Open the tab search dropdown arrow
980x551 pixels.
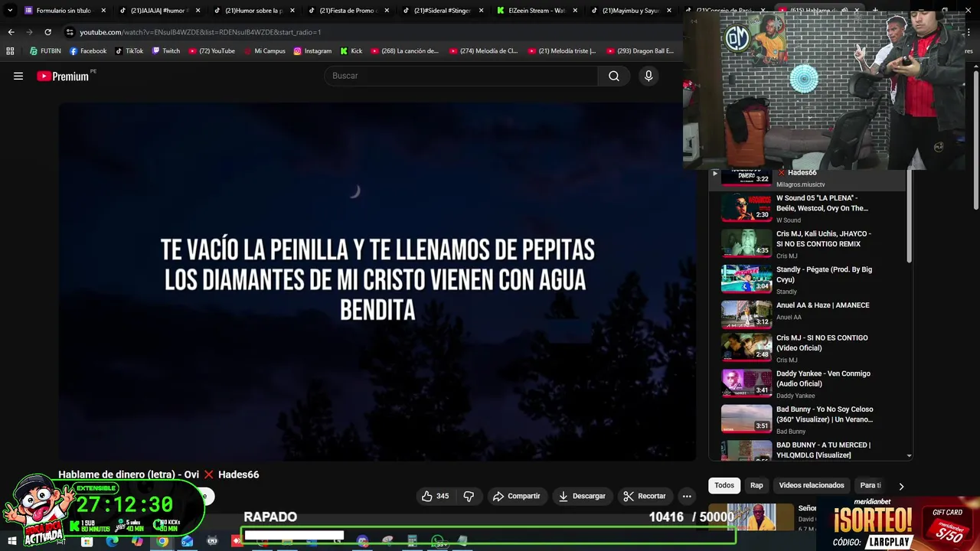click(10, 11)
